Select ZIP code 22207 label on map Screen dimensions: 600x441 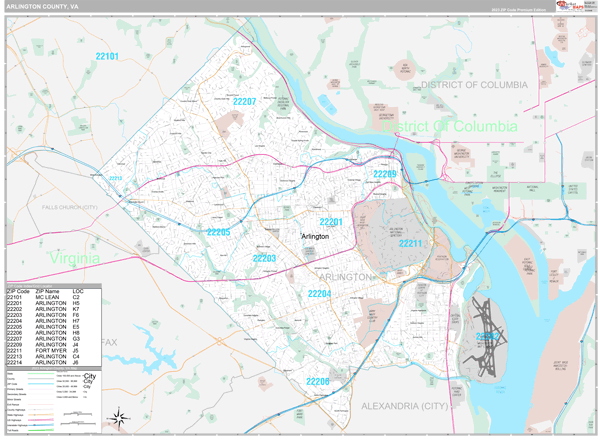(x=244, y=102)
